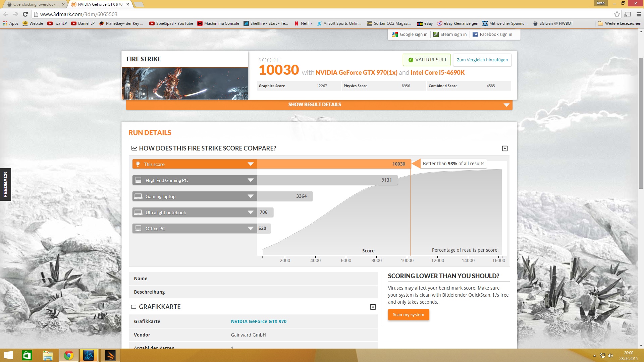Open the Apps bookmarks shortcut

click(10, 23)
